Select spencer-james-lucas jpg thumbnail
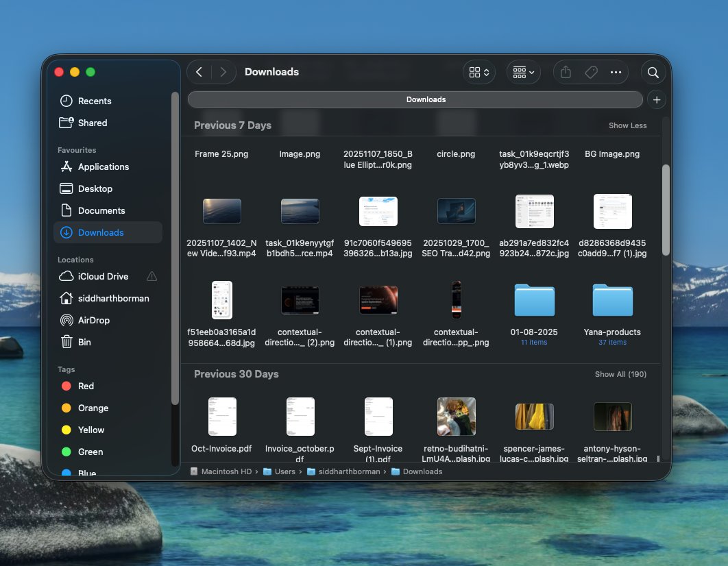728x566 pixels. coord(535,416)
